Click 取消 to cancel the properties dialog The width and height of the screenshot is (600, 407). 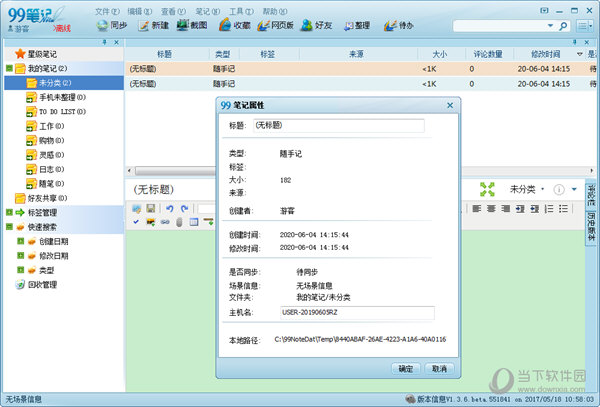pos(439,369)
